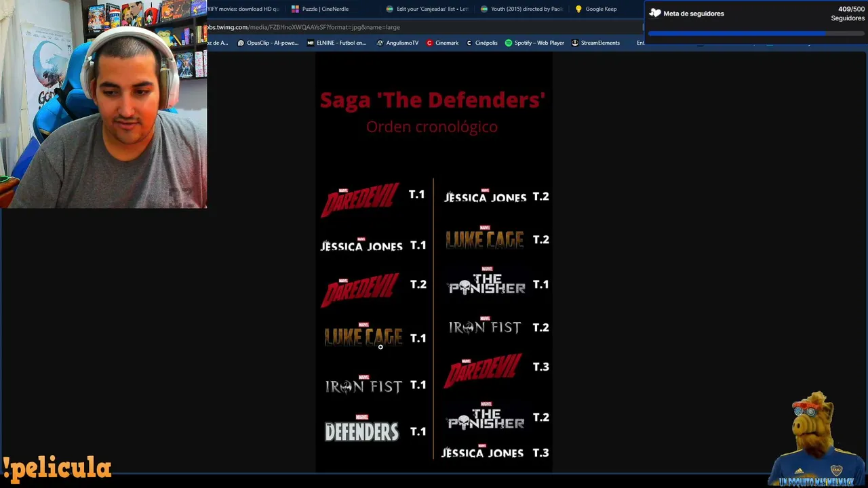Viewport: 868px width, 488px height.
Task: Click The Punisher T.2 logo
Action: [487, 417]
